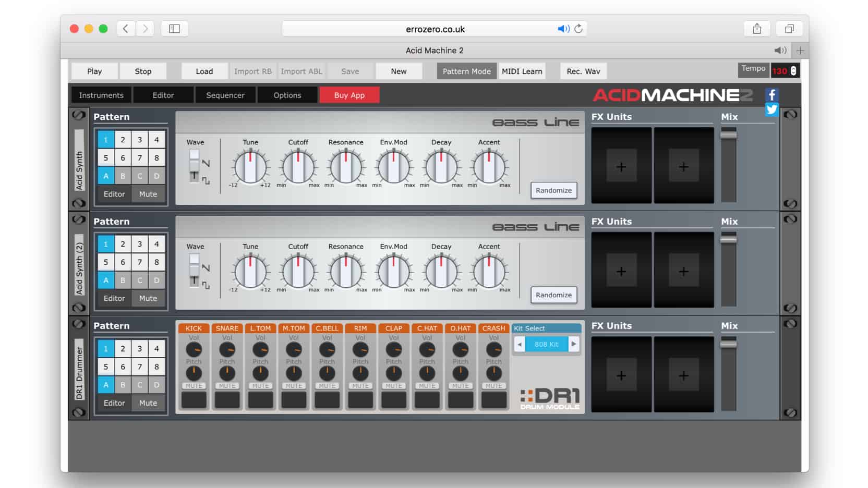This screenshot has height=488, width=868.
Task: Click the Acid Synth Tune knob
Action: click(x=250, y=167)
